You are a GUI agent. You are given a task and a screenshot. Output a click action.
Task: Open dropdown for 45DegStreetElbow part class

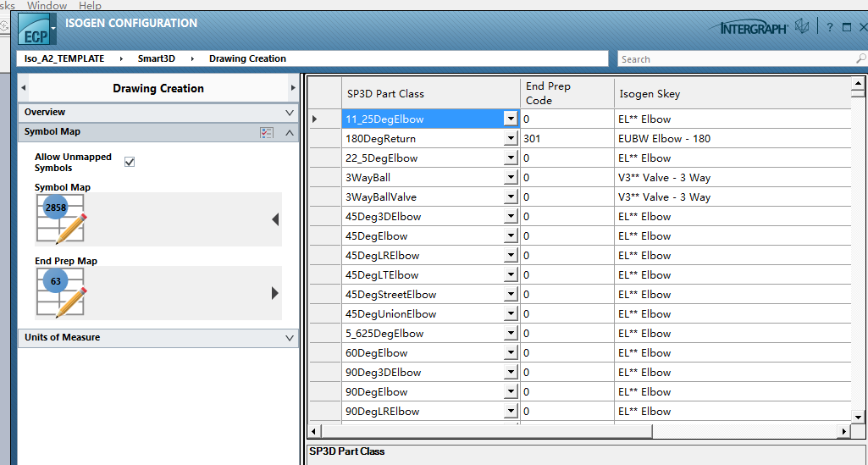(x=511, y=295)
